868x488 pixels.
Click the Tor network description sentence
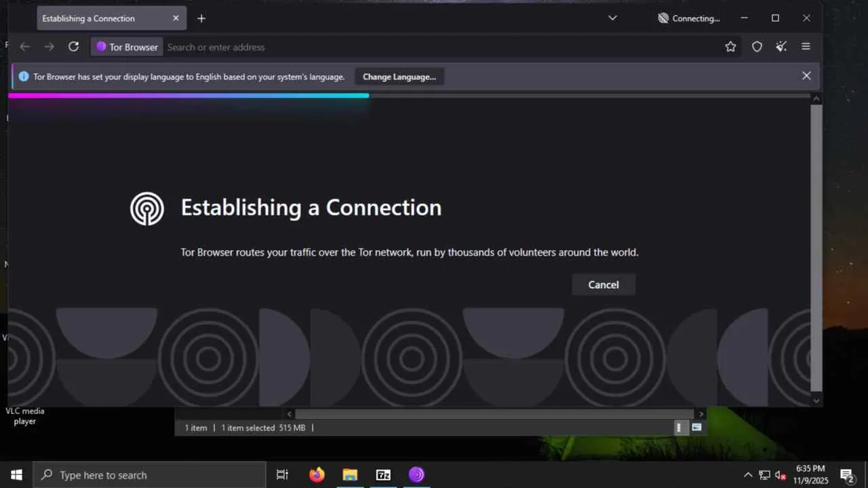click(410, 252)
